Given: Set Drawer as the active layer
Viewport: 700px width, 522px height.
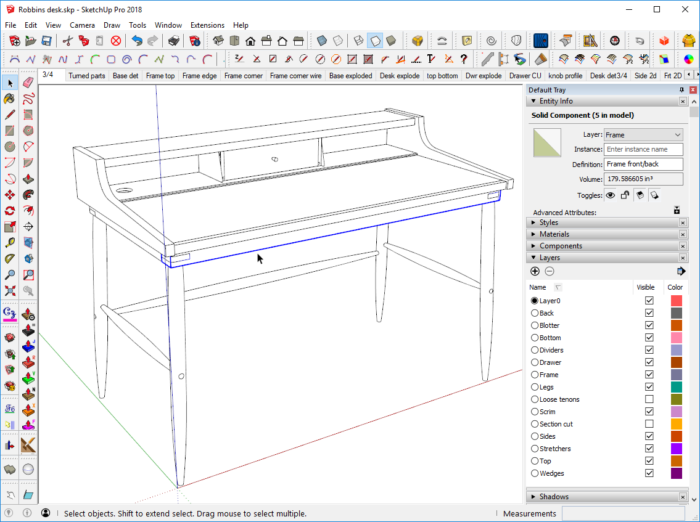Looking at the screenshot, I should 534,363.
